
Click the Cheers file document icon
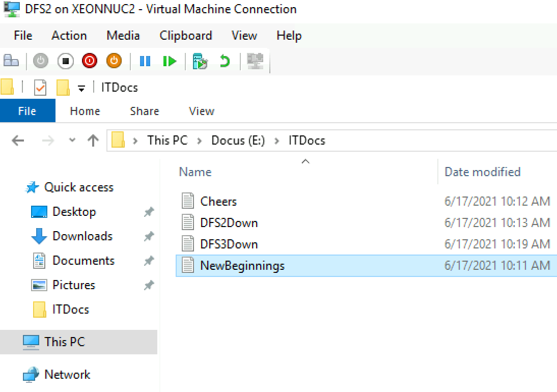click(187, 201)
